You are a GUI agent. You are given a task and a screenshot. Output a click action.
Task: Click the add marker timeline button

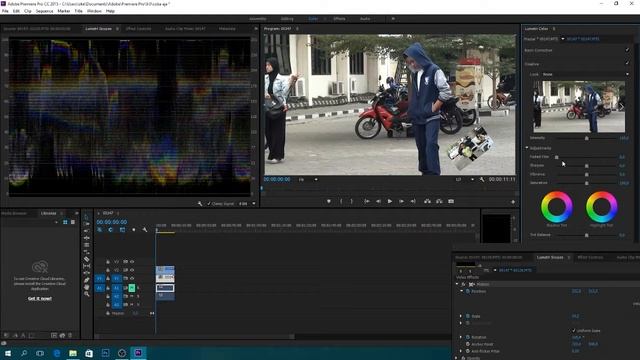tap(133, 230)
